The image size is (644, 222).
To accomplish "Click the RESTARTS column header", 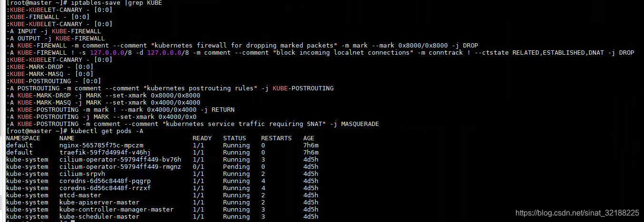I will coord(277,138).
